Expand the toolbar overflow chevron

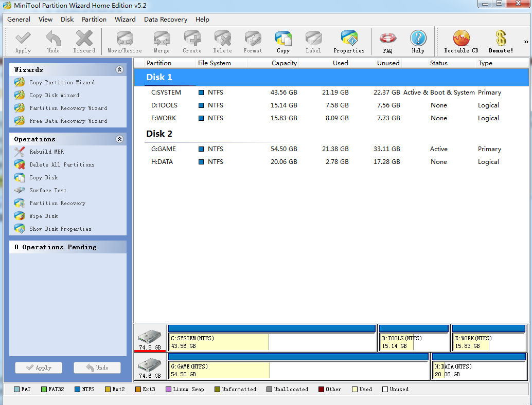click(526, 42)
